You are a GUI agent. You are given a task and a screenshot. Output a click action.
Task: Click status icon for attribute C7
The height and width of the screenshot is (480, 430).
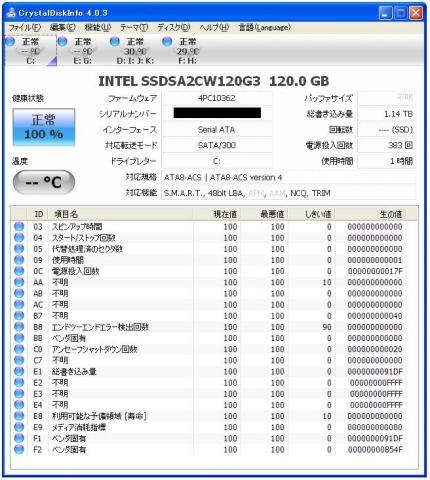click(x=19, y=360)
